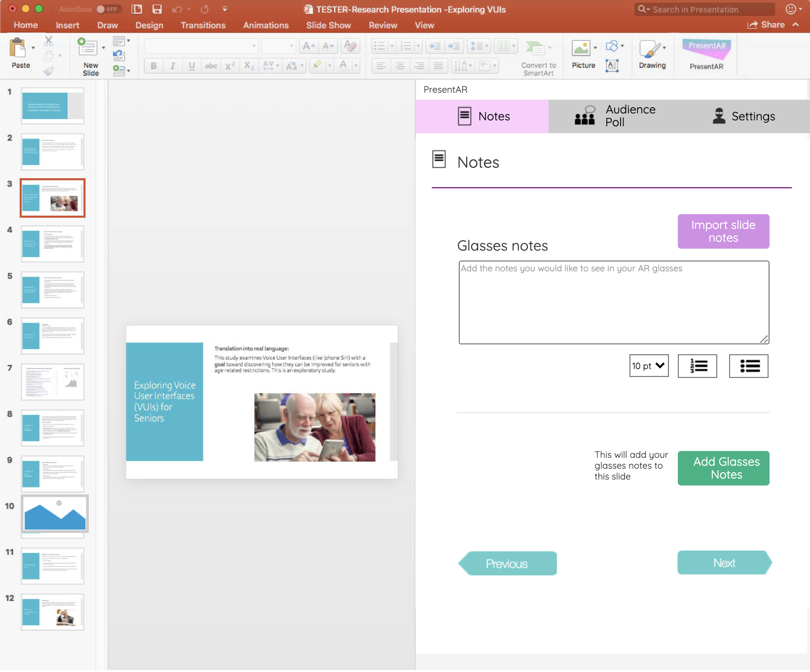
Task: Click the Subscript icon
Action: (249, 66)
